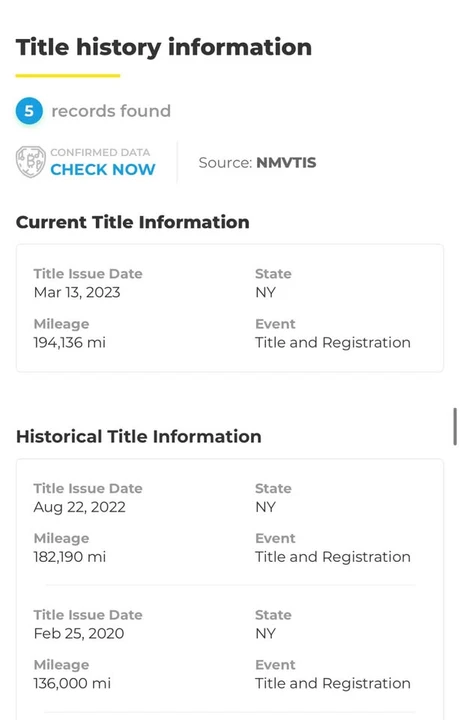
Task: Click the Feb 25, 2020 title issue date
Action: click(x=79, y=634)
